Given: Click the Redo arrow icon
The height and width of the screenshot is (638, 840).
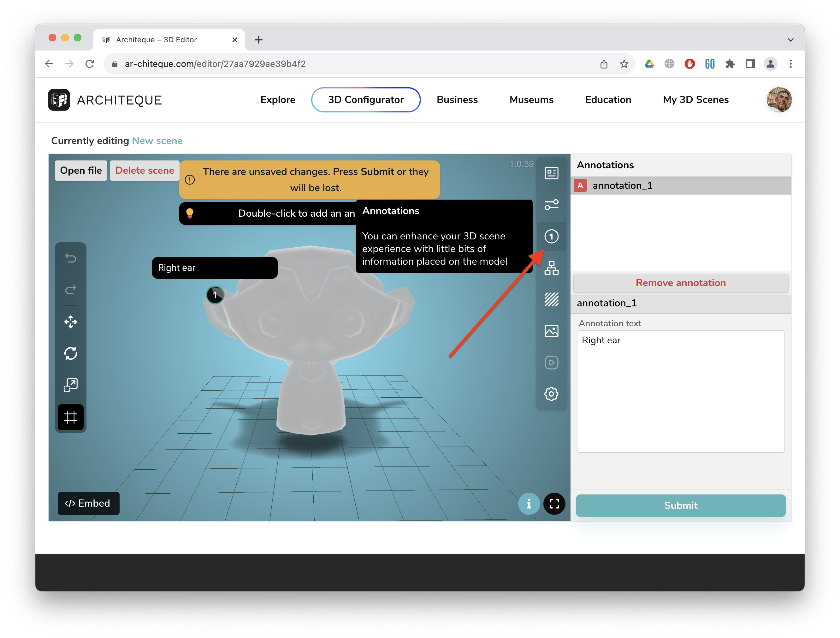Looking at the screenshot, I should point(71,290).
